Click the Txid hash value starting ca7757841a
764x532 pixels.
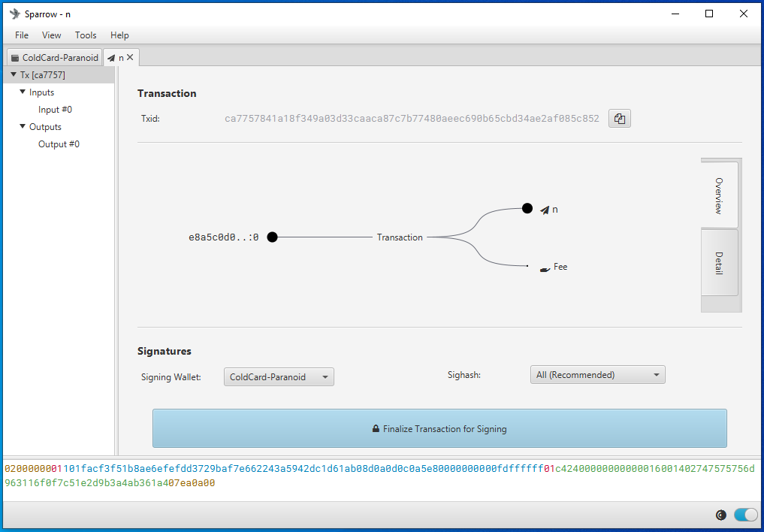point(412,119)
